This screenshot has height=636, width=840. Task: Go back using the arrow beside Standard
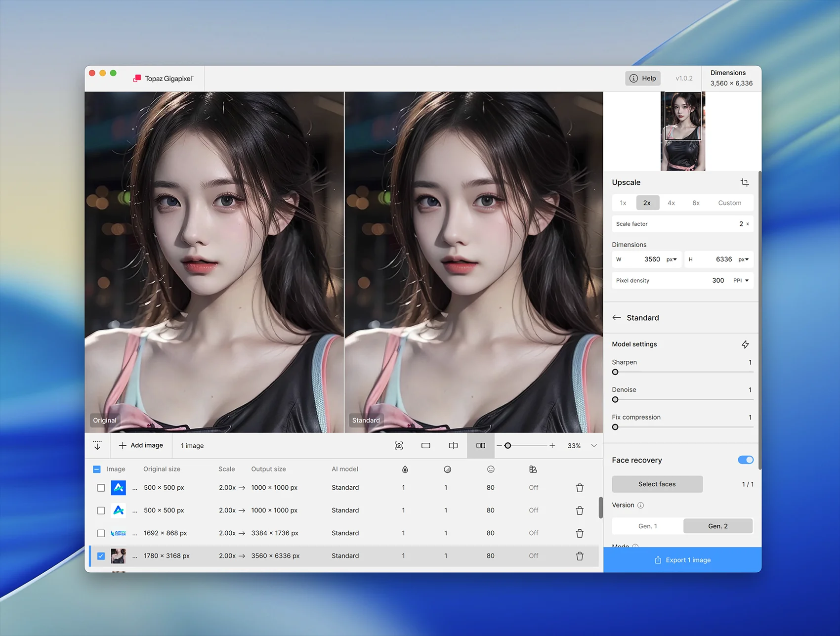click(617, 318)
